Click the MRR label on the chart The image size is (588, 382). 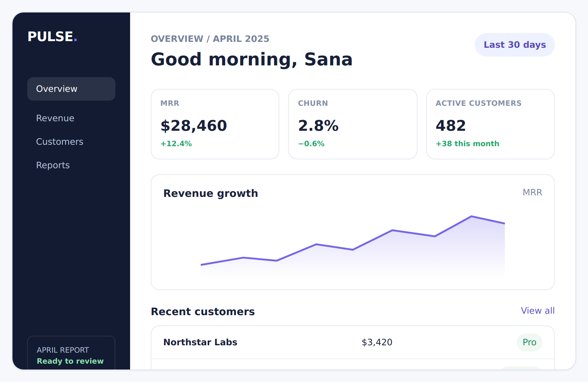click(x=532, y=192)
